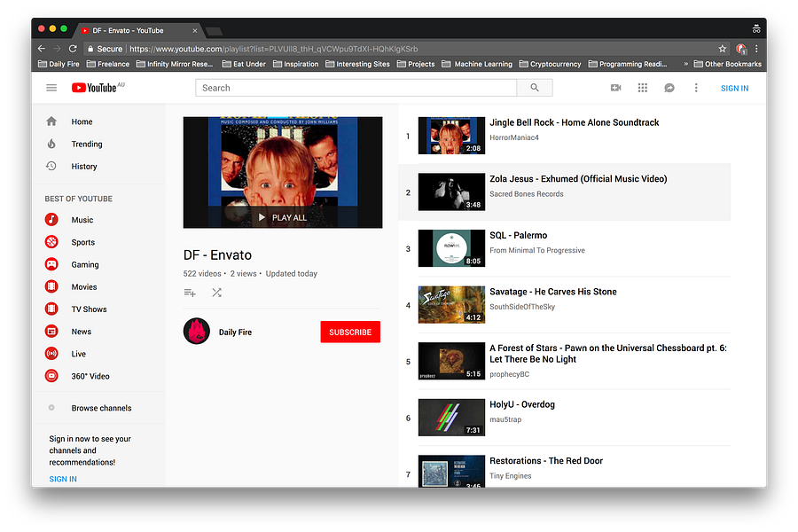This screenshot has width=798, height=532.
Task: Click the SUBSCRIBE button
Action: point(350,332)
